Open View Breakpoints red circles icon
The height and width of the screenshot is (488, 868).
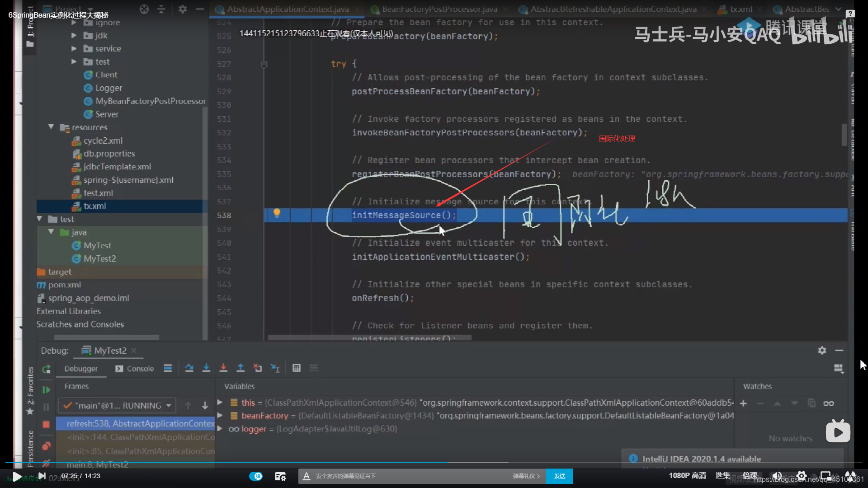point(46,446)
